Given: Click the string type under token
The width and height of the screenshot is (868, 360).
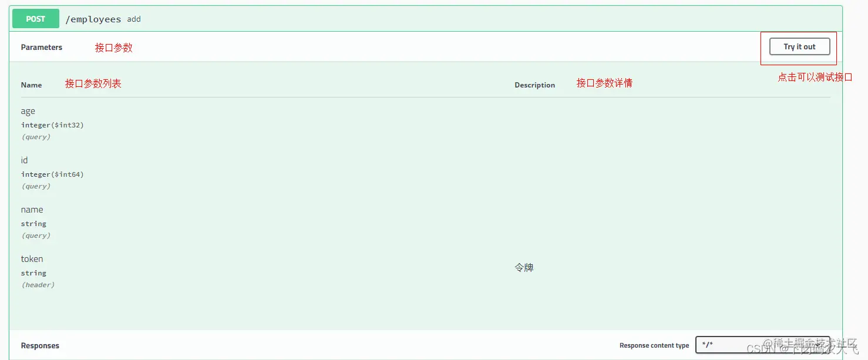Looking at the screenshot, I should (x=33, y=273).
